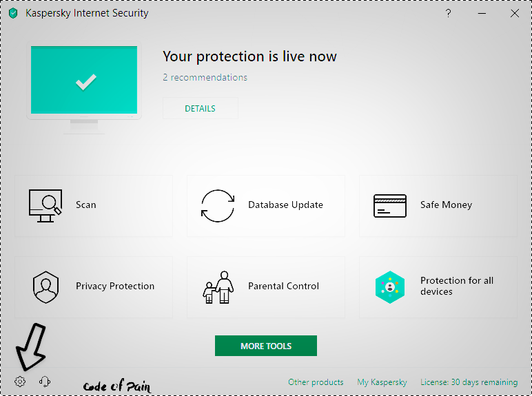
Task: Open the 2 recommendations link
Action: [205, 77]
